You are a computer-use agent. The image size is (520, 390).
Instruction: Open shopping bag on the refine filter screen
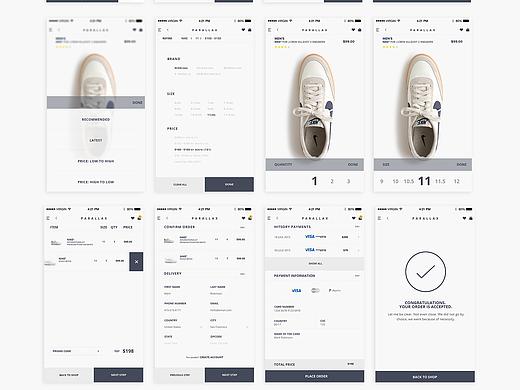pos(250,30)
